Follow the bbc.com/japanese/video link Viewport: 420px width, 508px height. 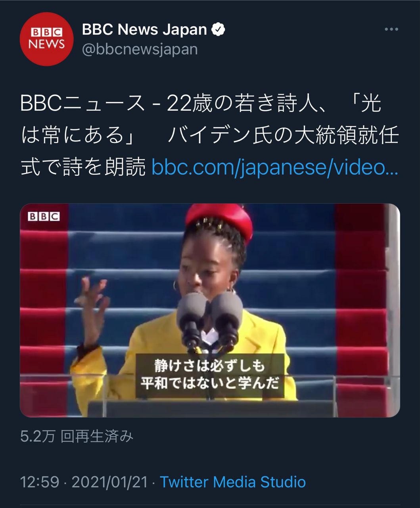coord(275,167)
